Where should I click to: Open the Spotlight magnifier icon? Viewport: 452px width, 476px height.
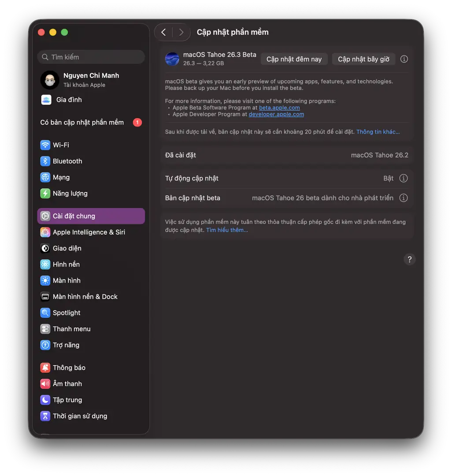pos(45,312)
